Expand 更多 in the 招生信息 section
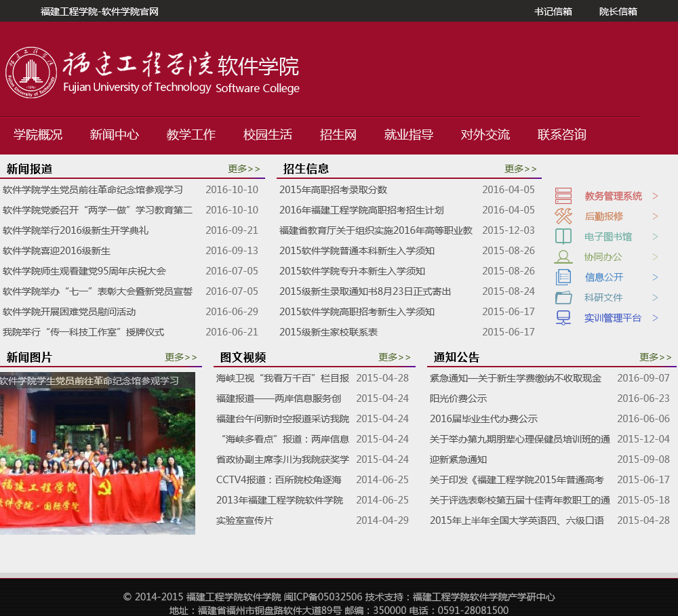This screenshot has width=678, height=616. click(520, 169)
